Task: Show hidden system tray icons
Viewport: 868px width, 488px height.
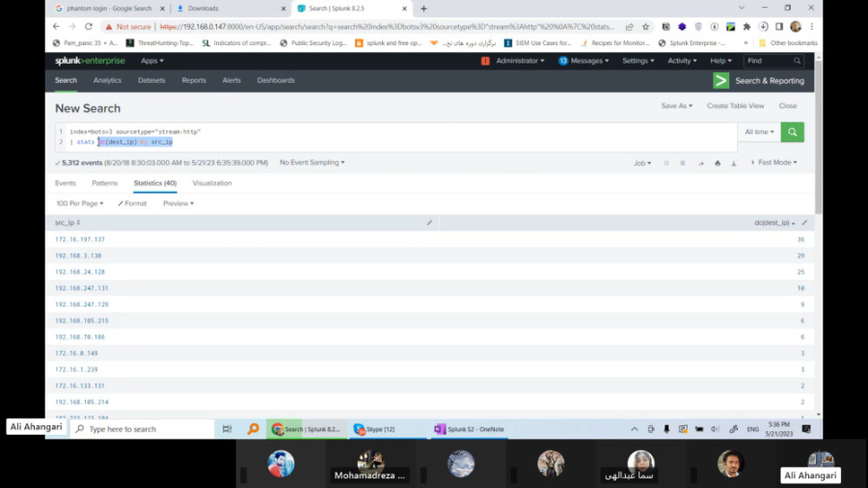Action: click(635, 429)
